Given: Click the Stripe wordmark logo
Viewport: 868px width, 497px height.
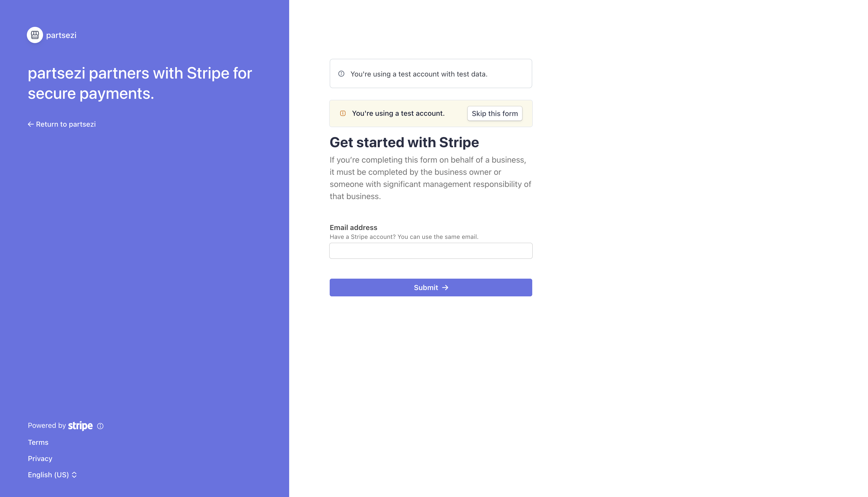Looking at the screenshot, I should [80, 425].
